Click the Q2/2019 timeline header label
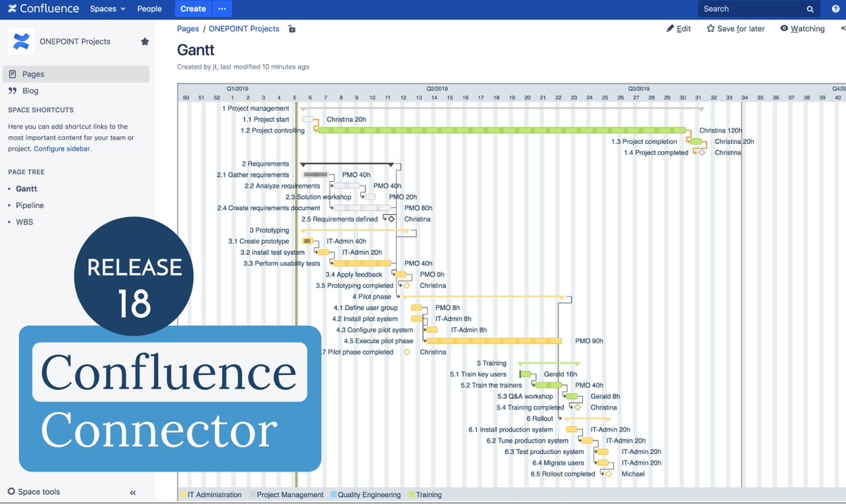This screenshot has height=504, width=846. pyautogui.click(x=437, y=89)
